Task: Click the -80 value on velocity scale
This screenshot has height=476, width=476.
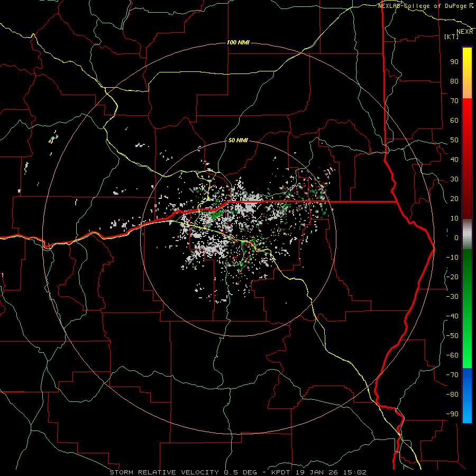Action: pos(452,395)
